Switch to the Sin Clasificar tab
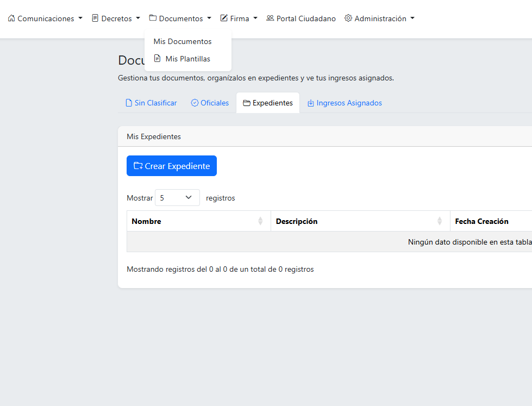Screen dimensions: 532x406 click(x=151, y=103)
